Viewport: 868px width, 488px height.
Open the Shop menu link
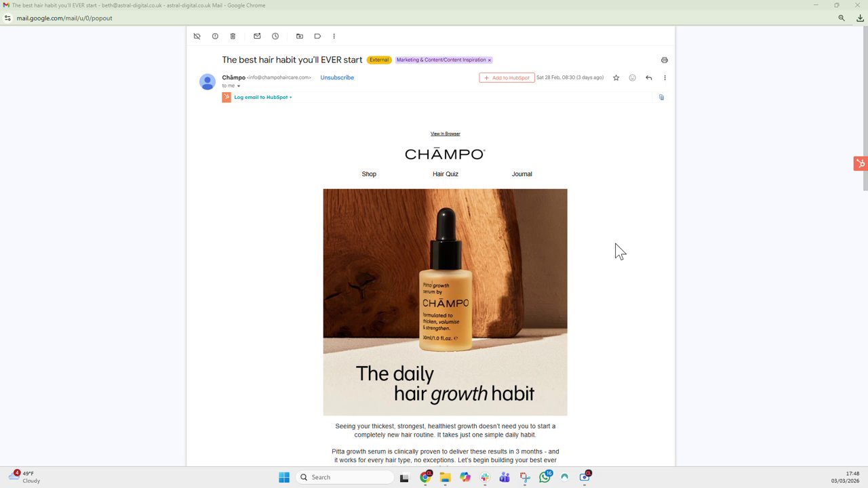pyautogui.click(x=369, y=174)
